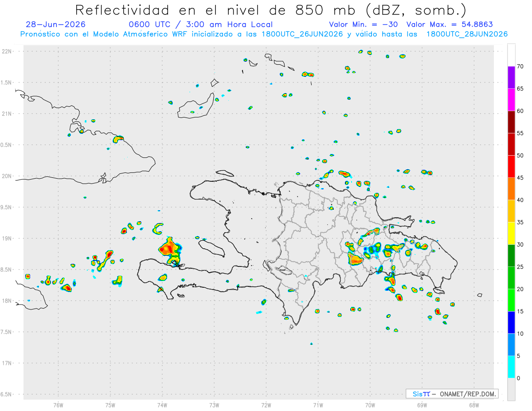Click the '68W' longitude label
Viewport: 532px width, 411px height.
(x=474, y=405)
